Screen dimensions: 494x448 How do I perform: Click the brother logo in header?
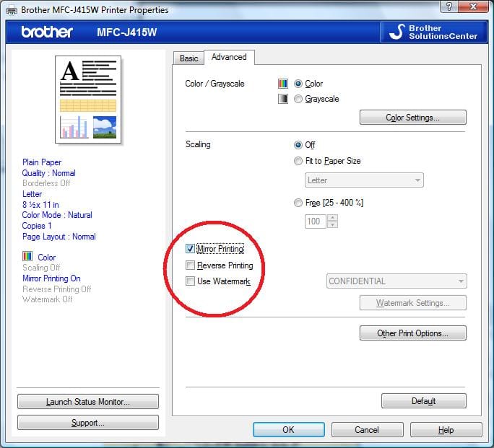click(x=47, y=32)
